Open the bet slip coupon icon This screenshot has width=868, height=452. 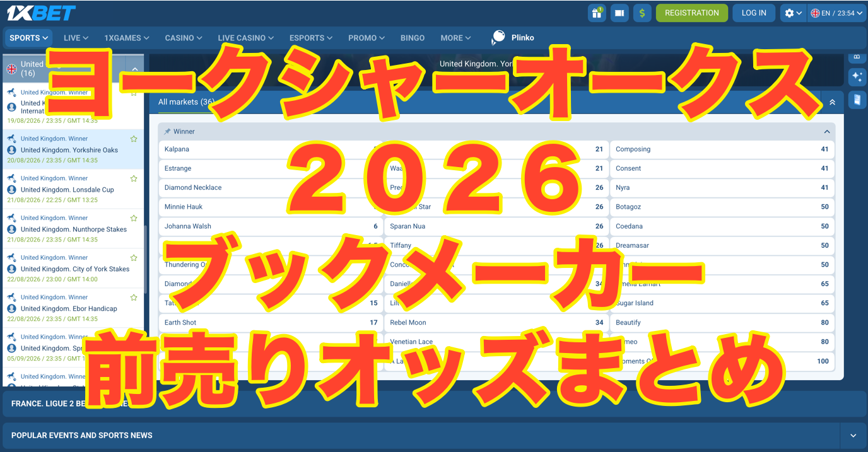click(x=619, y=13)
